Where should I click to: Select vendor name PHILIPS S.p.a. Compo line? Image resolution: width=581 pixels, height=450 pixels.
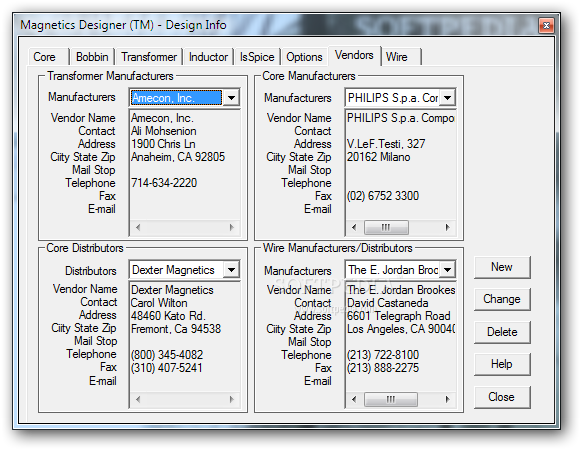click(401, 118)
